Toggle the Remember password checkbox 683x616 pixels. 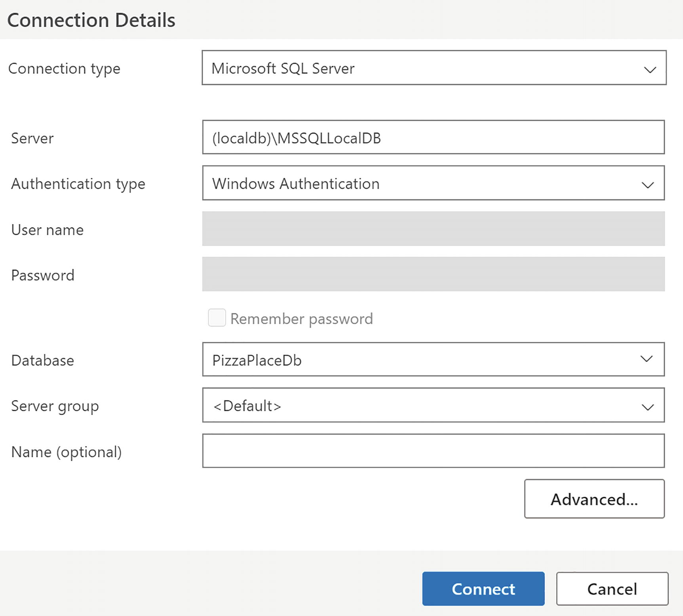click(217, 318)
